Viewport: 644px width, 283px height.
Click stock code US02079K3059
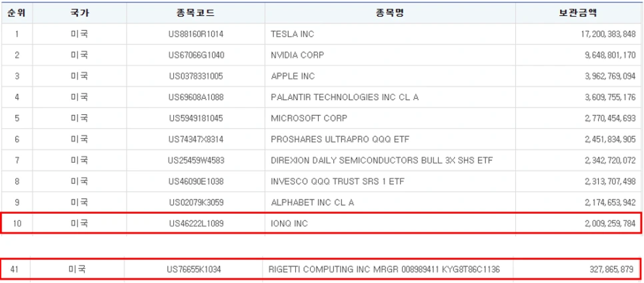tap(196, 203)
